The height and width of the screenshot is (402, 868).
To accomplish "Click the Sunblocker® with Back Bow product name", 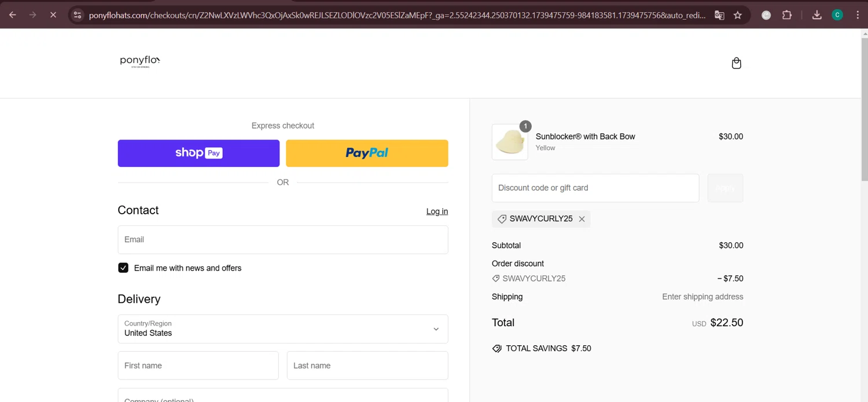I will pyautogui.click(x=585, y=137).
